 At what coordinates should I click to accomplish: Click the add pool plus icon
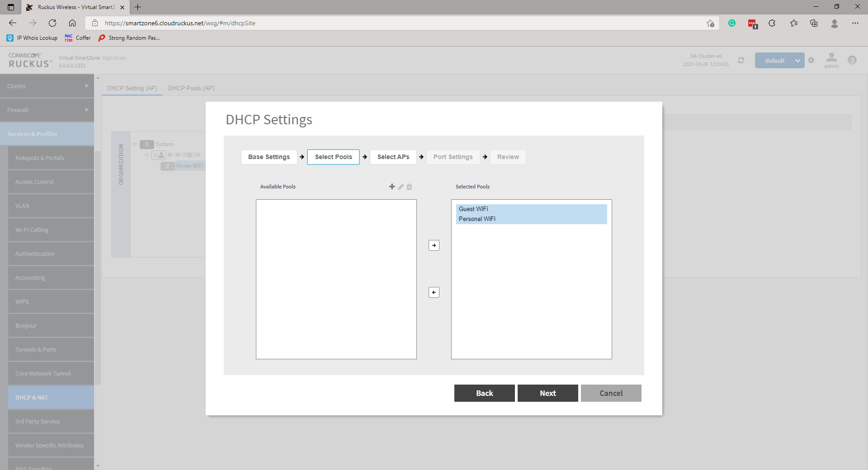[x=392, y=187]
